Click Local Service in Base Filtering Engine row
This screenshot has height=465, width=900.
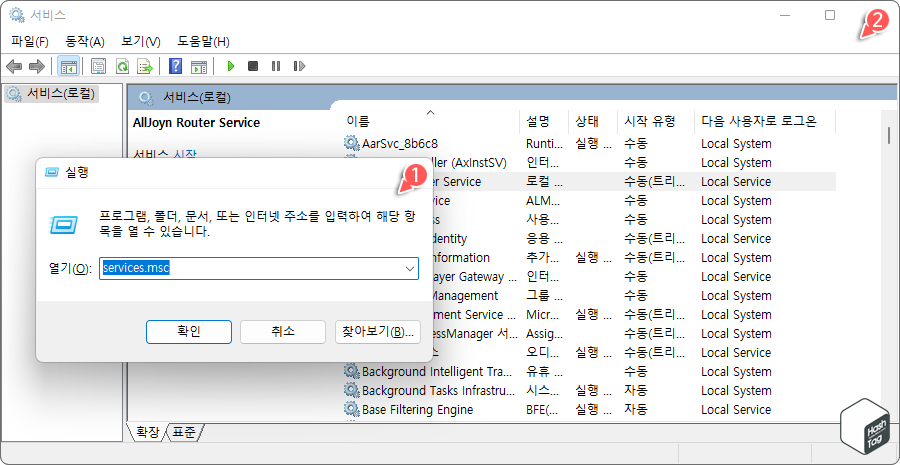pyautogui.click(x=736, y=409)
